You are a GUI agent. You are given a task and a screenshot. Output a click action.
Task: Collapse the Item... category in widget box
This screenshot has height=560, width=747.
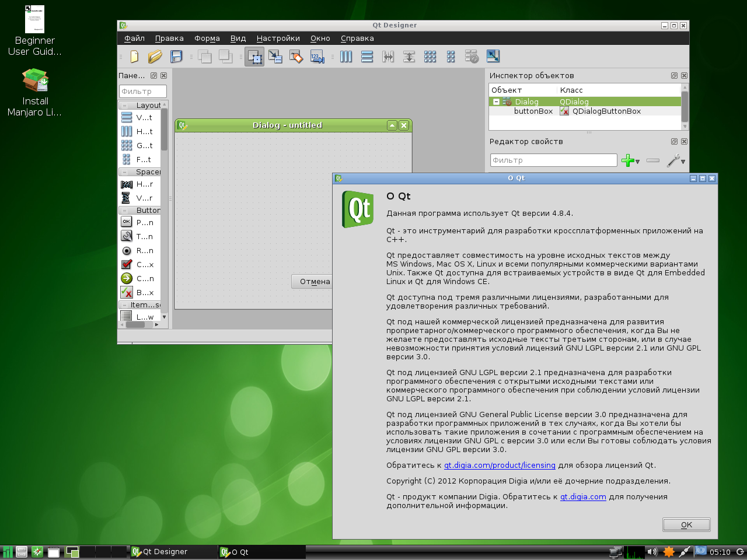click(x=125, y=304)
